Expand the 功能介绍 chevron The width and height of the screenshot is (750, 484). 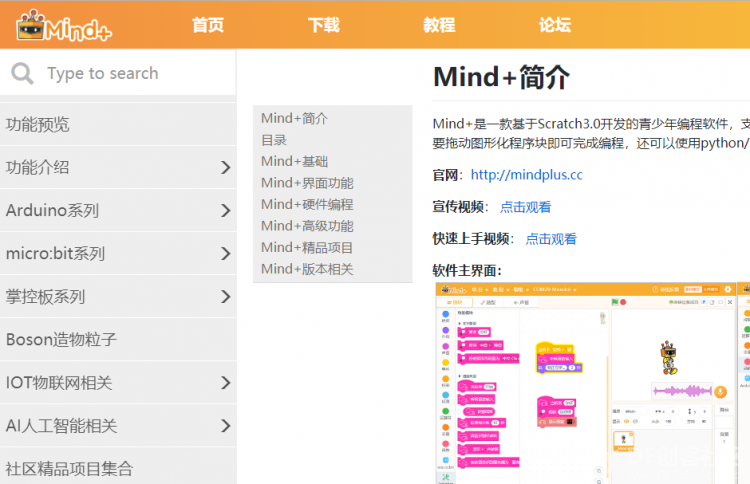[x=226, y=167]
